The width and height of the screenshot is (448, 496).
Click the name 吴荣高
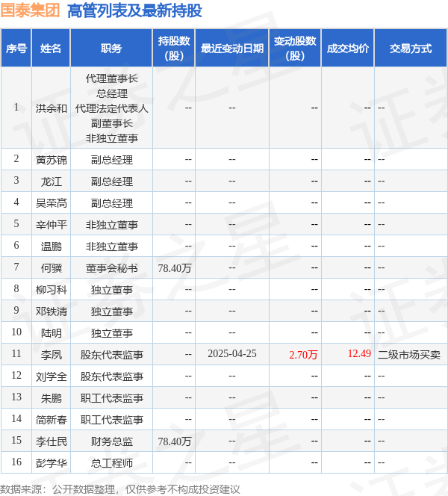52,203
